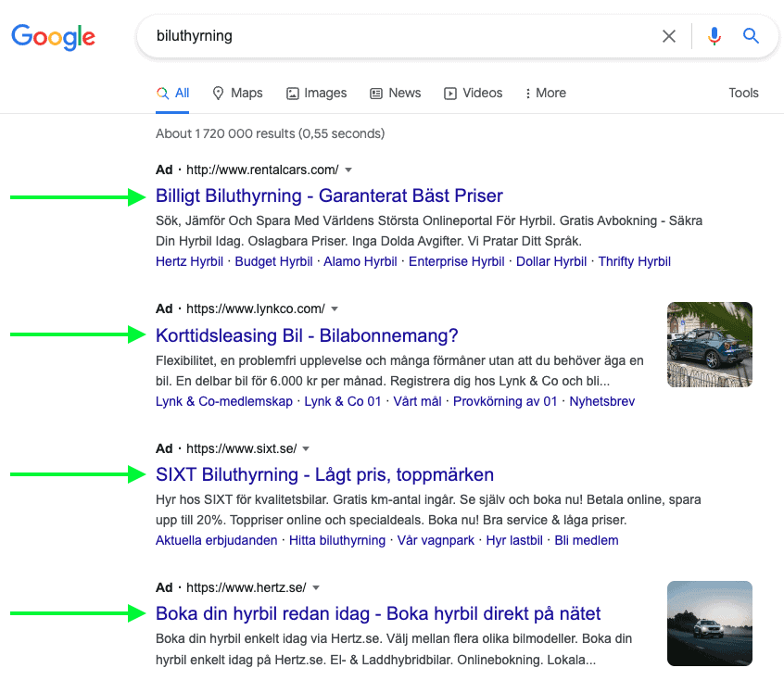Open the Tools options
The height and width of the screenshot is (693, 784).
coord(743,93)
